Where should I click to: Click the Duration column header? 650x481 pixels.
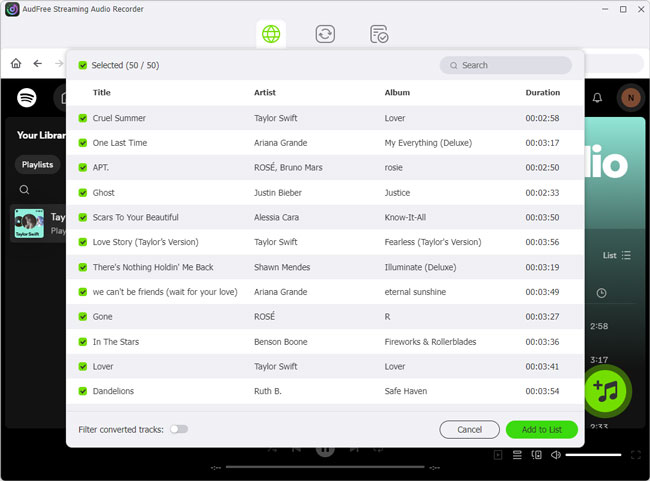tap(543, 92)
